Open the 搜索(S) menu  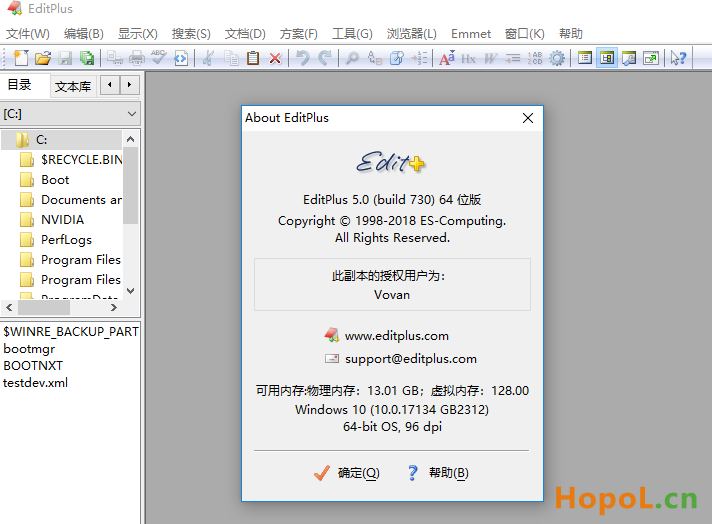point(191,34)
